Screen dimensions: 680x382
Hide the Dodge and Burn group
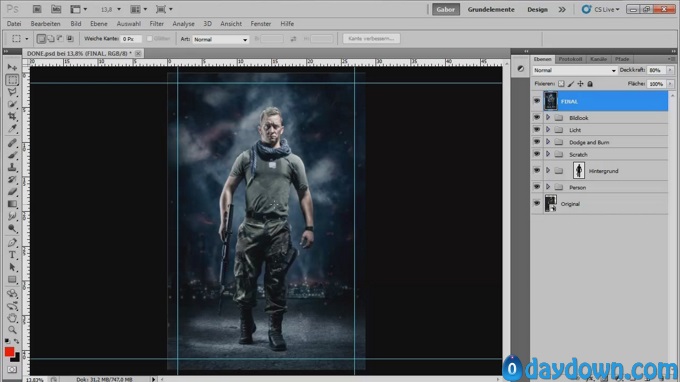point(537,142)
